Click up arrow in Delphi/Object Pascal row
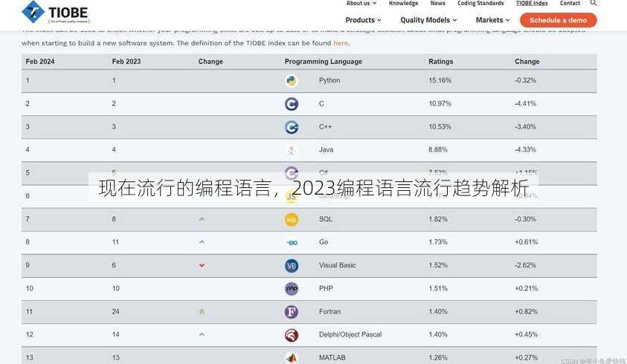Screen dimensions: 627x364 202,334
